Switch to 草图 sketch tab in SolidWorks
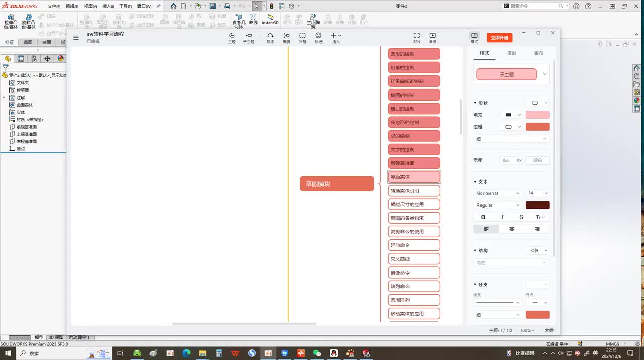This screenshot has width=644, height=360. click(x=28, y=43)
